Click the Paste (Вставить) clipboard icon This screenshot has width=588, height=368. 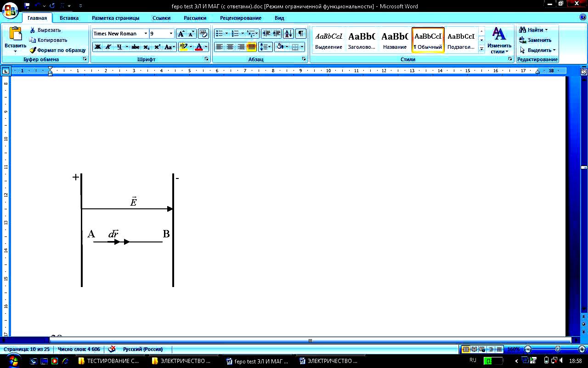(16, 34)
